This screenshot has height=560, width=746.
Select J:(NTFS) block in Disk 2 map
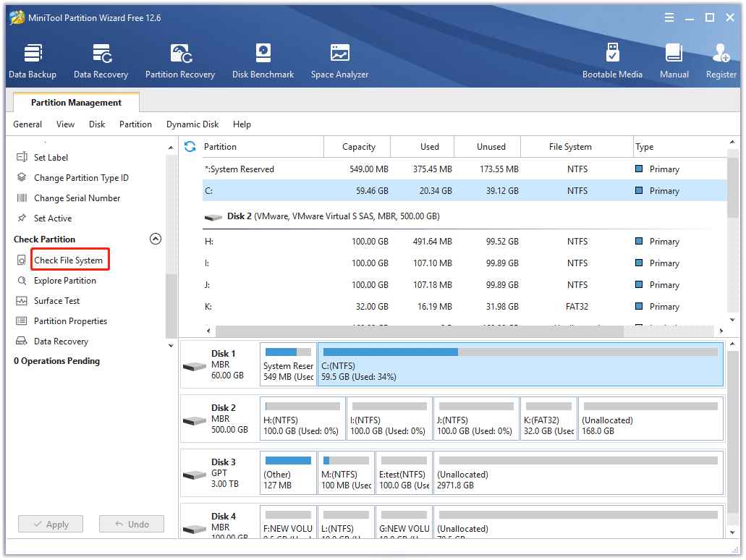click(476, 419)
